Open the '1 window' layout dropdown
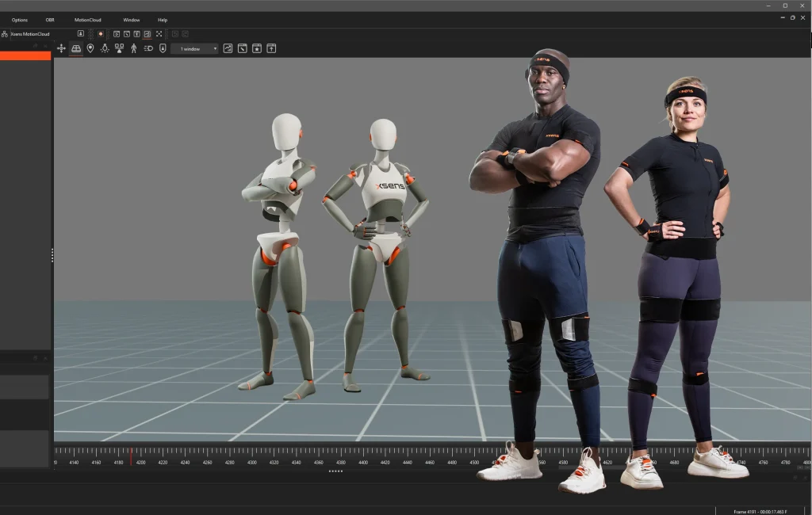812x515 pixels. point(196,48)
